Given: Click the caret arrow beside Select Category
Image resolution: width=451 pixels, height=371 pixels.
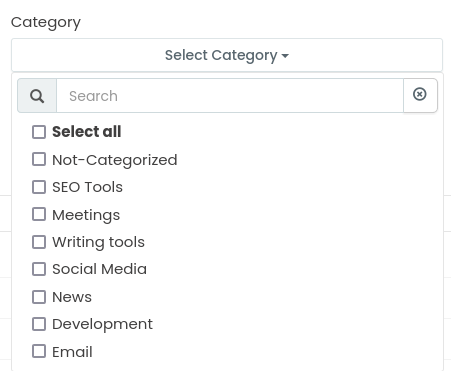Looking at the screenshot, I should click(285, 56).
